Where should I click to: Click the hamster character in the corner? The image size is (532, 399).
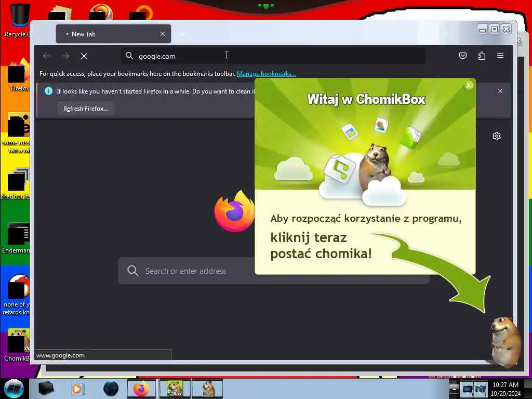(x=506, y=341)
